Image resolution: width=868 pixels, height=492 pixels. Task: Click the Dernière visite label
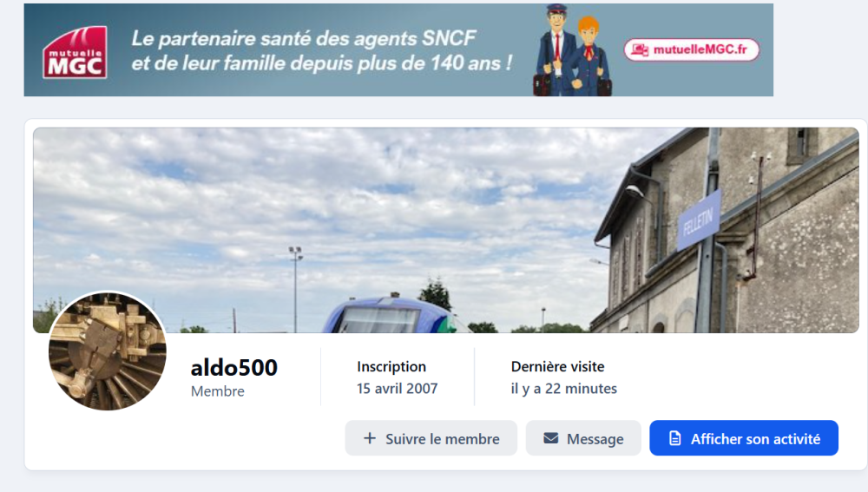(557, 366)
